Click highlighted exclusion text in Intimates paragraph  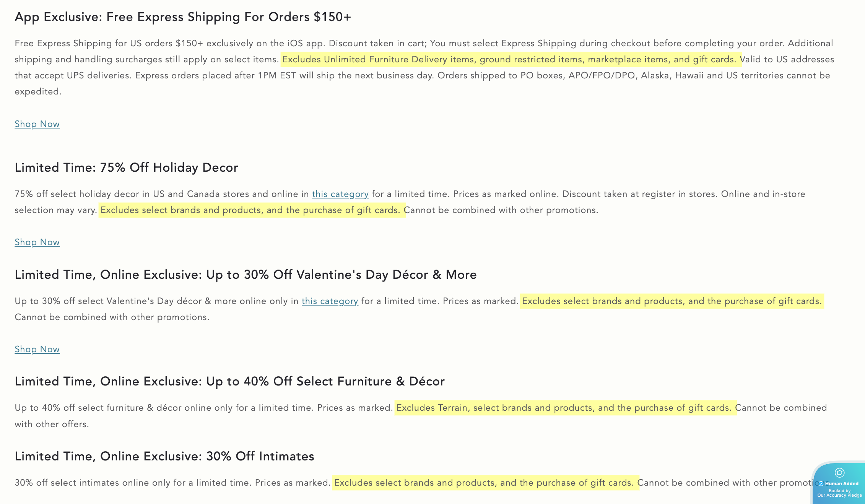[x=485, y=483]
